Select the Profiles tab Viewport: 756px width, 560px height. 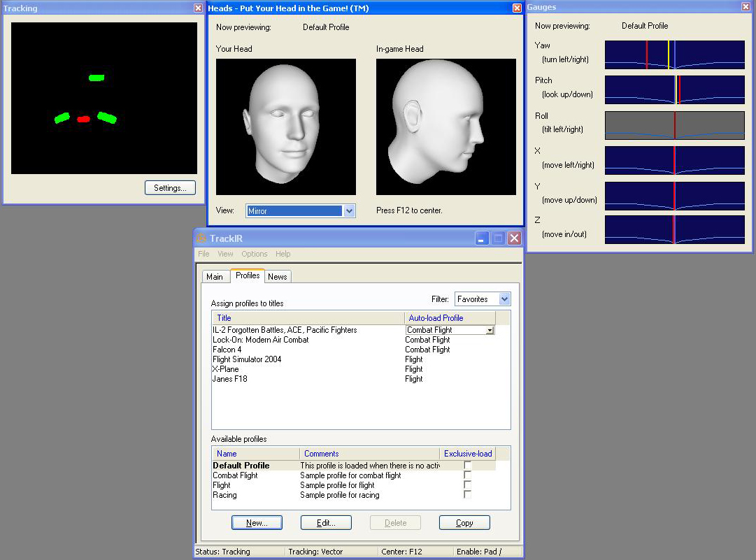pyautogui.click(x=248, y=275)
